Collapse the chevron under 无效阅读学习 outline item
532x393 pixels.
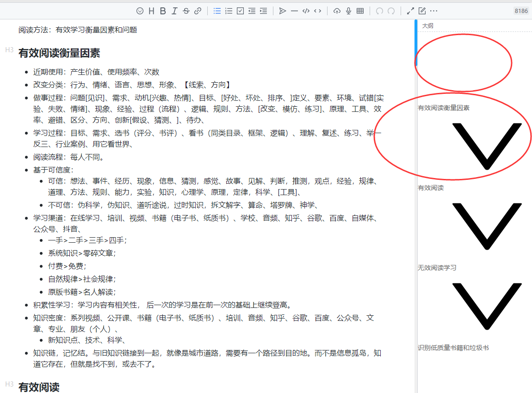[x=487, y=306]
